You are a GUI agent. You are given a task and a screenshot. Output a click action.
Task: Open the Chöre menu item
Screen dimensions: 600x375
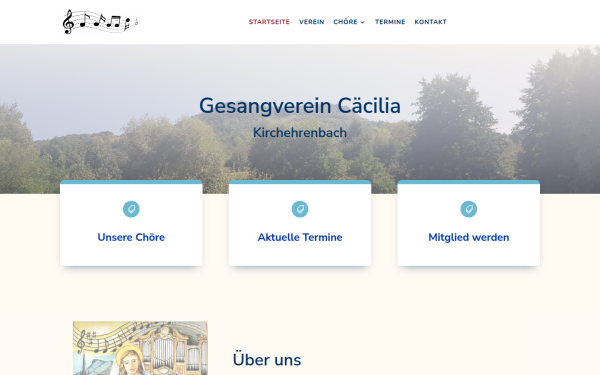345,22
